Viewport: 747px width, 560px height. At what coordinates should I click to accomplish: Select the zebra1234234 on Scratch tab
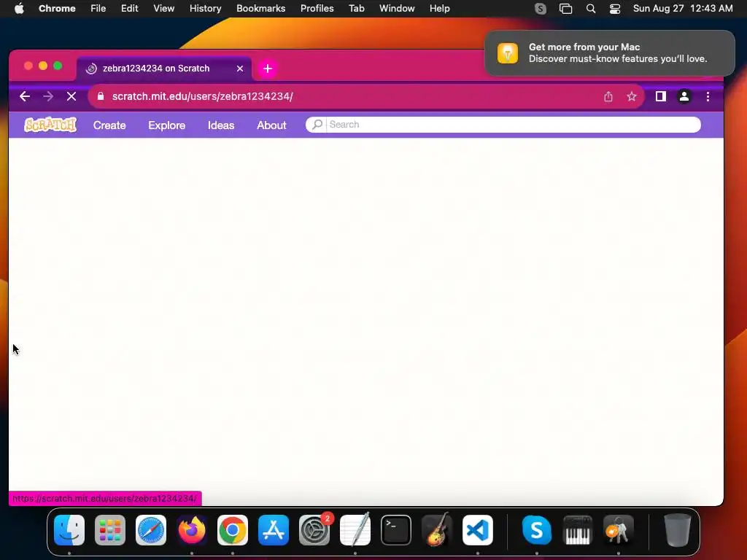164,69
